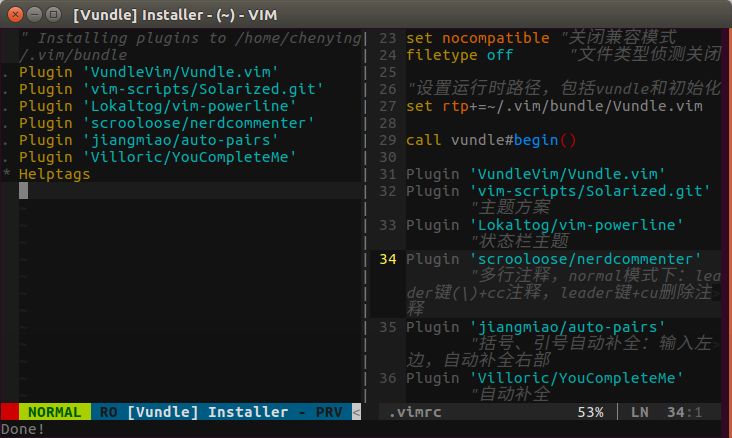Viewport: 732px width, 438px height.
Task: Click line number 25 in .vimrc
Action: click(388, 72)
